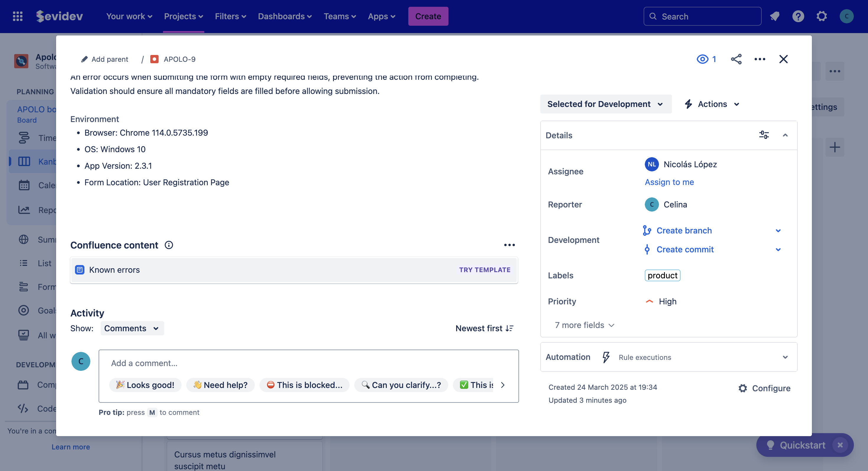
Task: Open the Timeline sidebar icon
Action: tap(24, 138)
